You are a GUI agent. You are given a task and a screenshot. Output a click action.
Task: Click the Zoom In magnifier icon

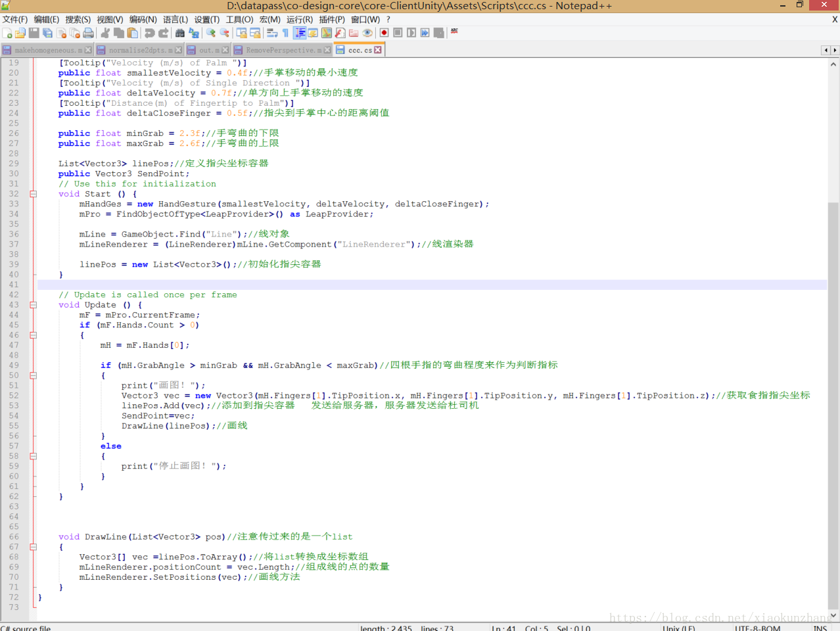click(x=211, y=33)
